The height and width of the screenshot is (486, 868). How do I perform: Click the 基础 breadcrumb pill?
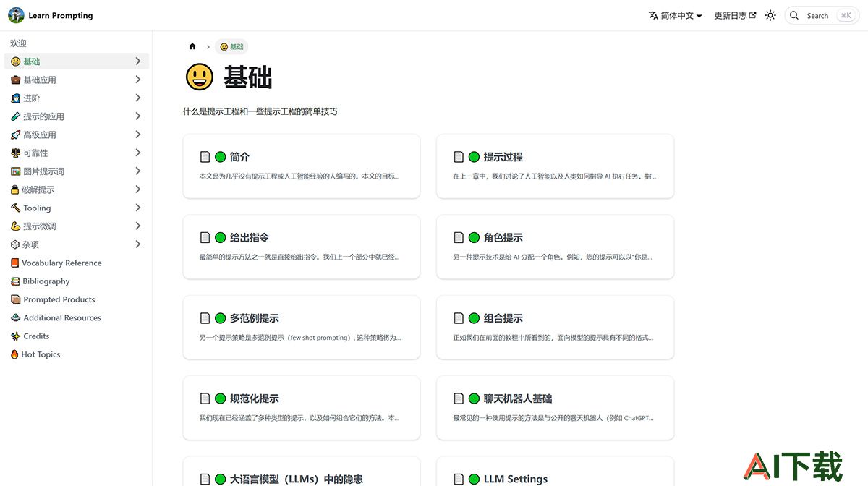(x=231, y=46)
